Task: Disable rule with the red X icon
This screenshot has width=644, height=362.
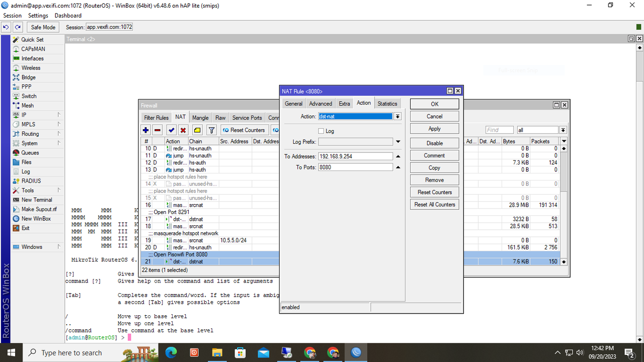Action: tap(183, 130)
